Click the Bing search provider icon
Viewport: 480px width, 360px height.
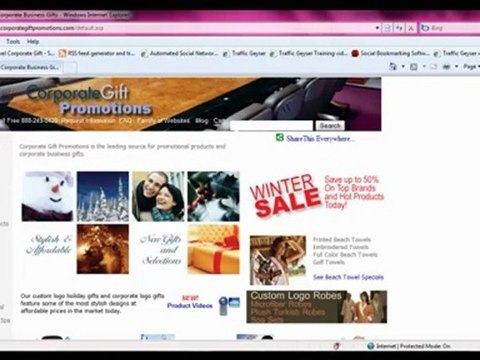(425, 28)
